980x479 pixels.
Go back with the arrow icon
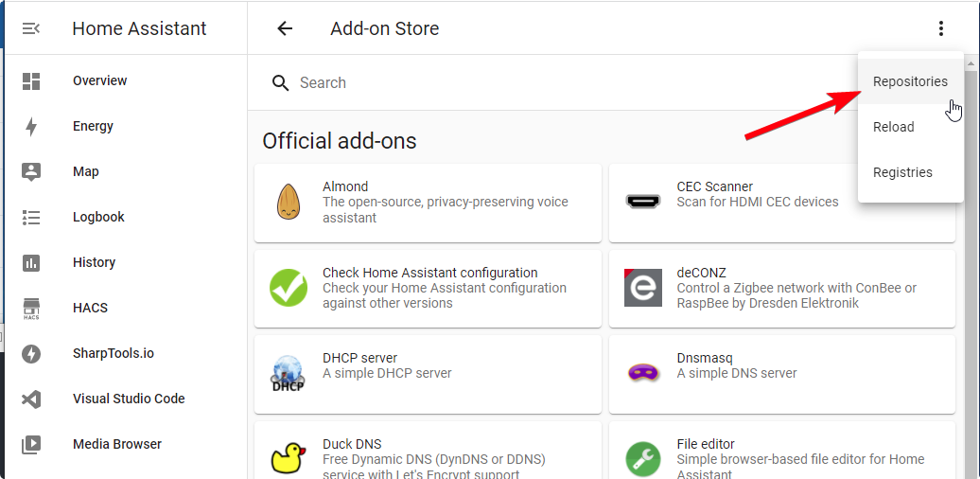point(285,28)
